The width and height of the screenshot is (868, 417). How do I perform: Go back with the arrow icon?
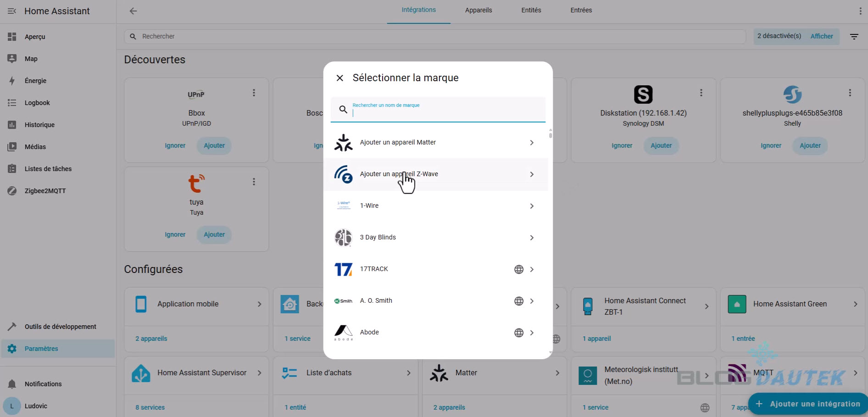pyautogui.click(x=133, y=11)
